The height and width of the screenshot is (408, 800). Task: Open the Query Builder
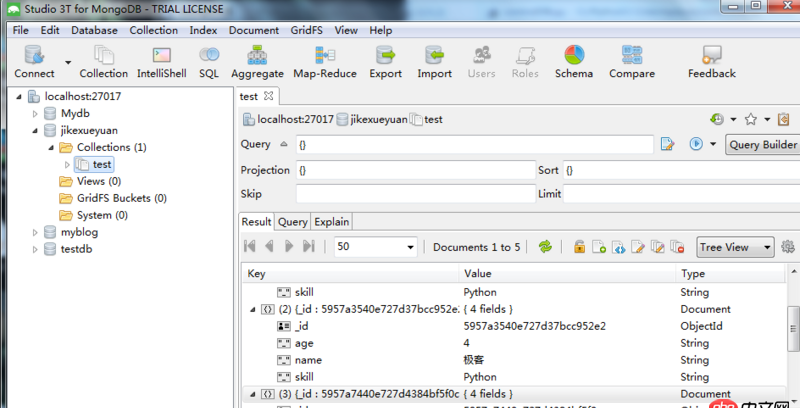point(763,144)
